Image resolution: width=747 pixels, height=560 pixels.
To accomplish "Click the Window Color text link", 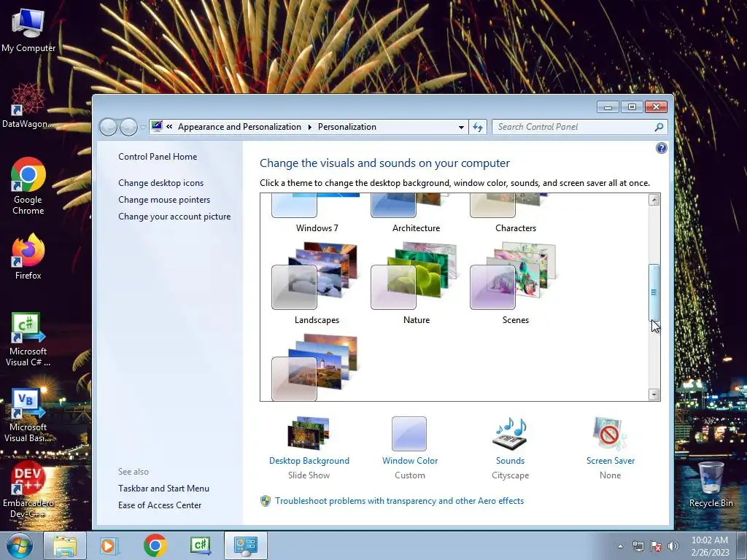I will [x=410, y=461].
